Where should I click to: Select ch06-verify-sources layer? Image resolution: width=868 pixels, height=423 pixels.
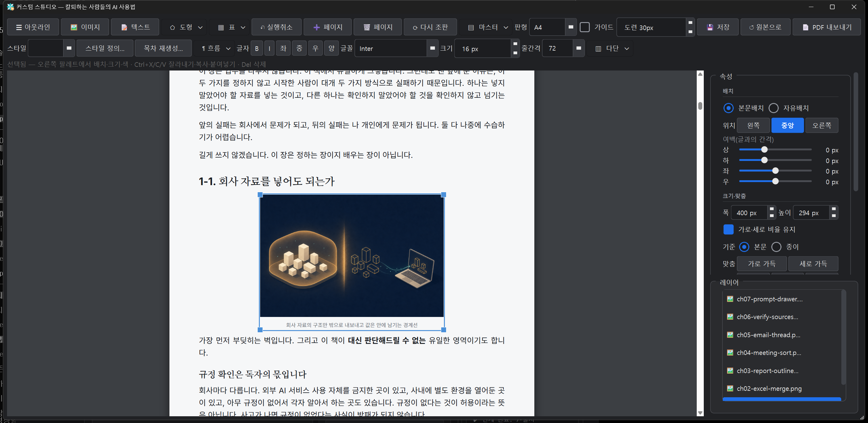pos(782,317)
